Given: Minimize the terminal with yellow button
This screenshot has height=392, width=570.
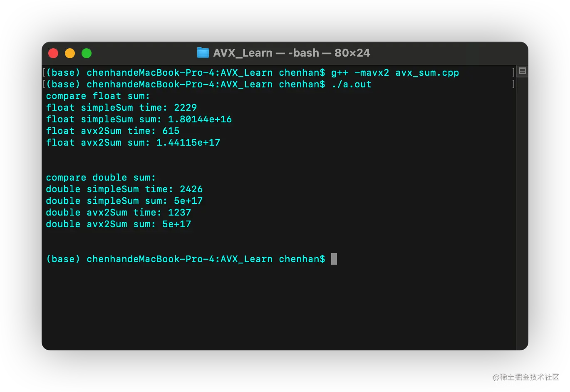Looking at the screenshot, I should [70, 53].
